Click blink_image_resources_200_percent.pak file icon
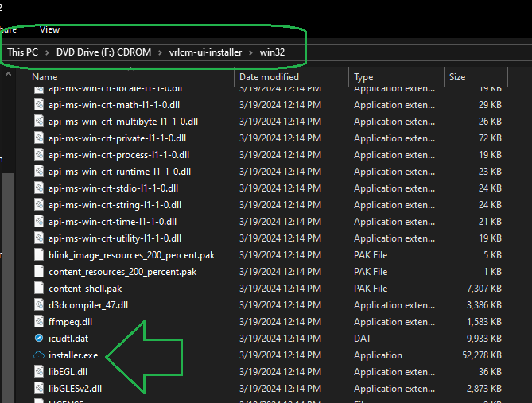This screenshot has height=403, width=532. [x=39, y=255]
